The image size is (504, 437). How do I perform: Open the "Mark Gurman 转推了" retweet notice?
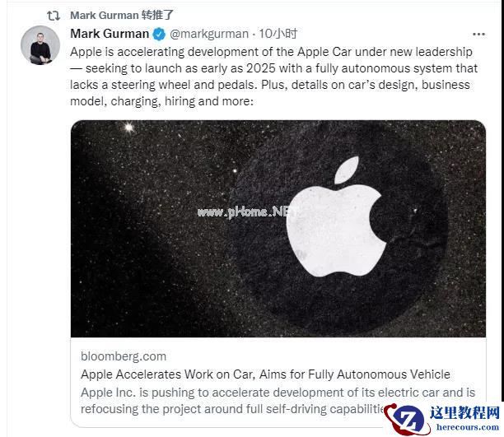point(122,15)
